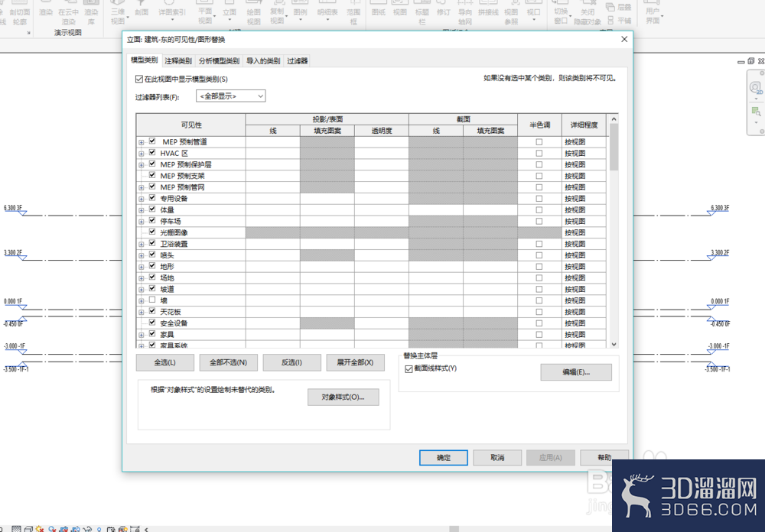Screen dimensions: 765x532
Task: Switch to the 分析模型类别 tab
Action: 219,61
